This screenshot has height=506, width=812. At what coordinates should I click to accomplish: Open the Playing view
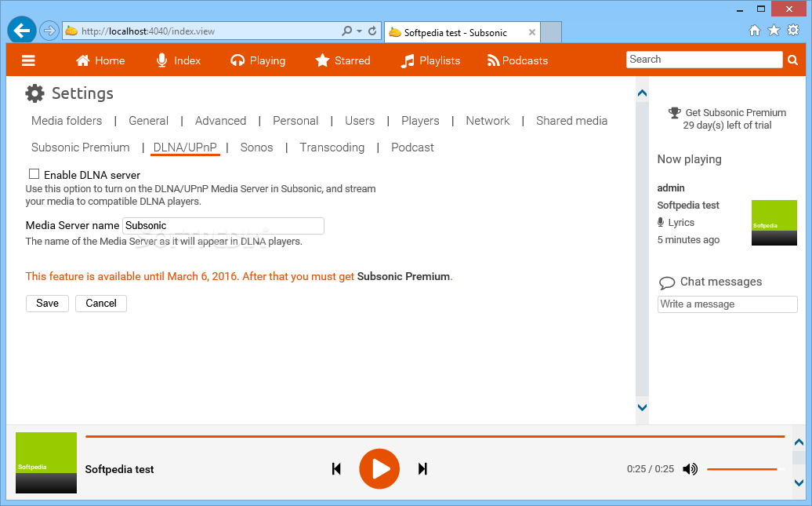pos(258,60)
